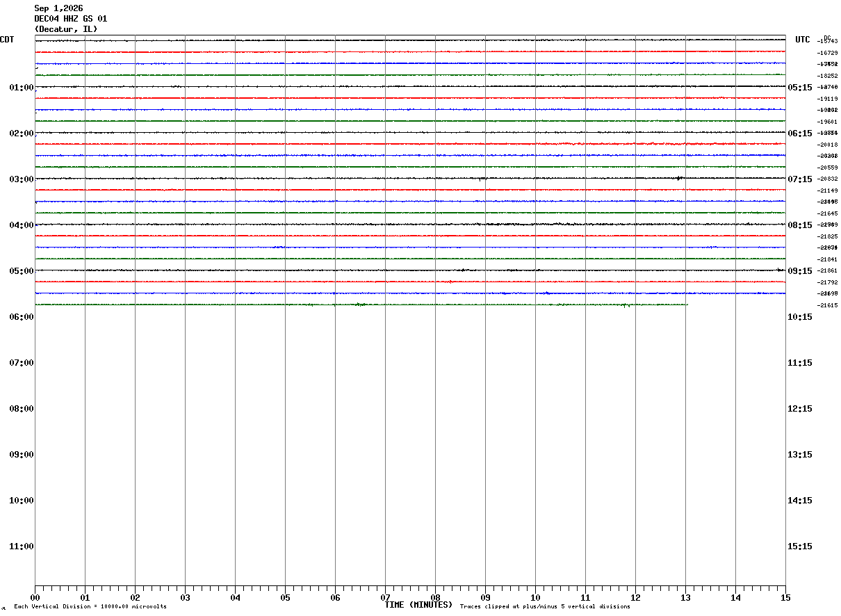Click the 07 minute tick label
This screenshot has height=616, width=841.
pos(385,598)
